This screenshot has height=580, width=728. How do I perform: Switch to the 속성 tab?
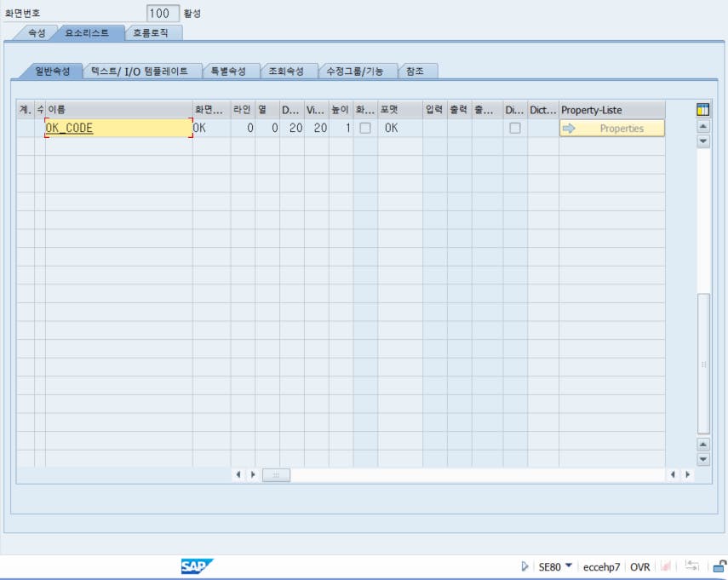37,33
